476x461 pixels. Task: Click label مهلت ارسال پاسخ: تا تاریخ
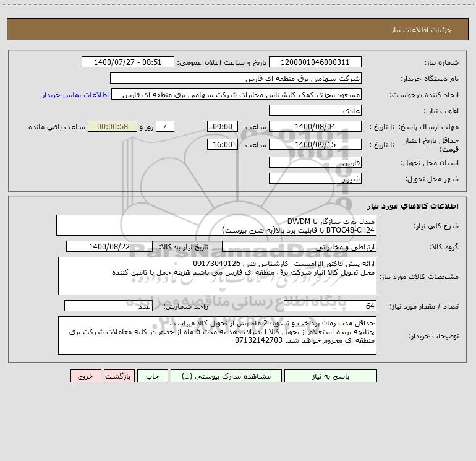[x=414, y=127]
